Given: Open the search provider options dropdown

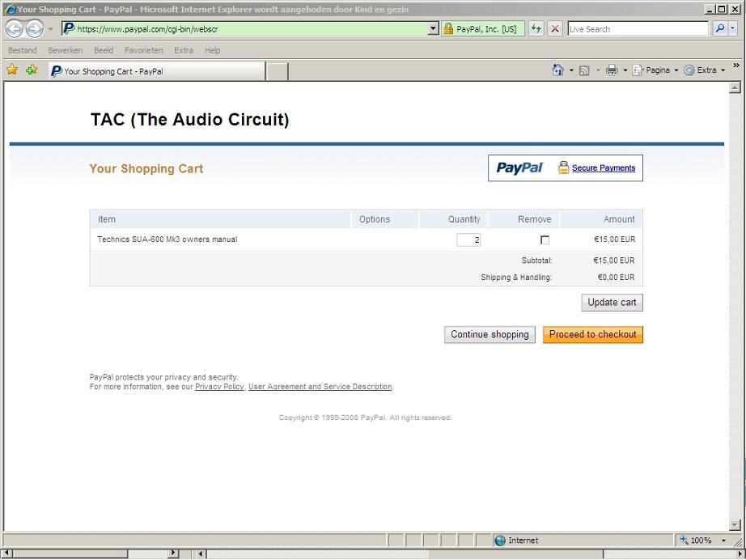Looking at the screenshot, I should (733, 28).
